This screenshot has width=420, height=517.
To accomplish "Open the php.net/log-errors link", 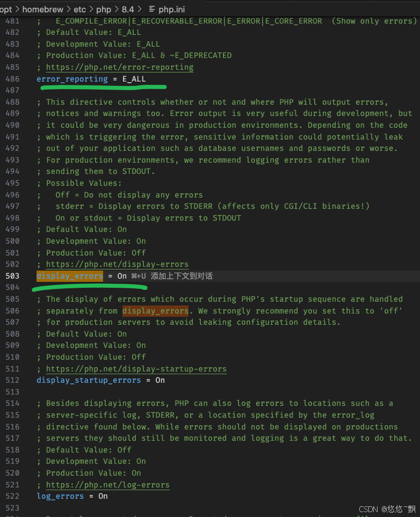I will click(107, 485).
